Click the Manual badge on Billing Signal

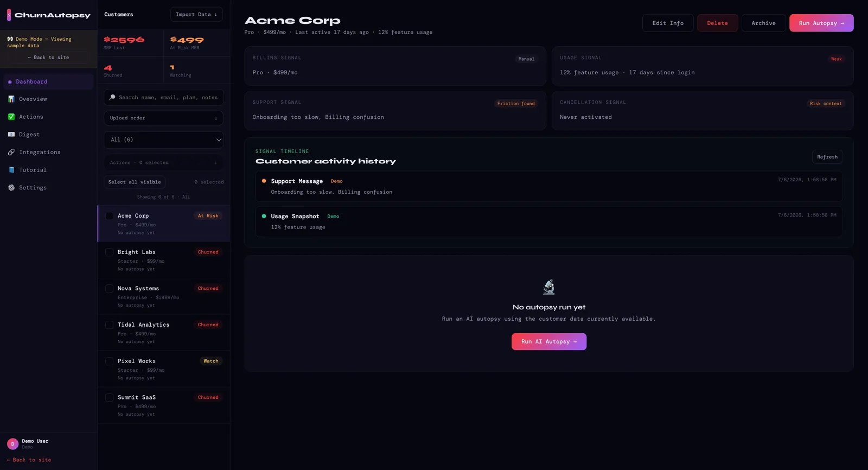click(x=526, y=59)
